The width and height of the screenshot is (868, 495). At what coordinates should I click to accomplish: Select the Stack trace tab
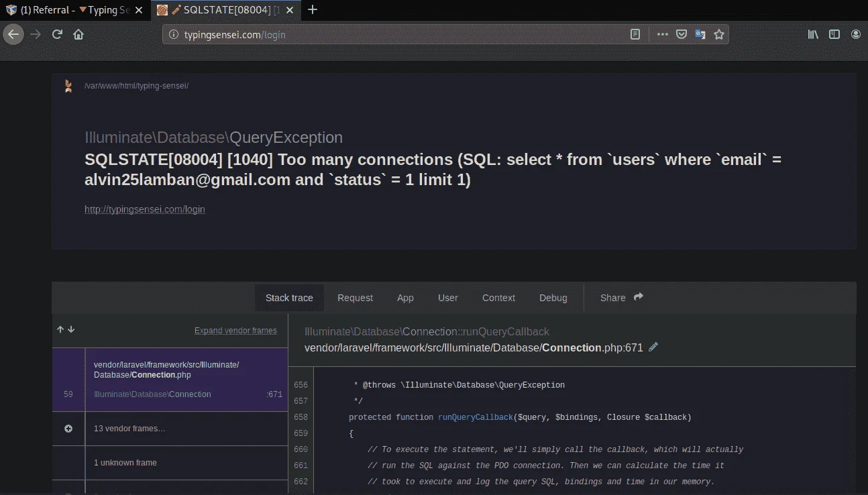[x=289, y=298]
